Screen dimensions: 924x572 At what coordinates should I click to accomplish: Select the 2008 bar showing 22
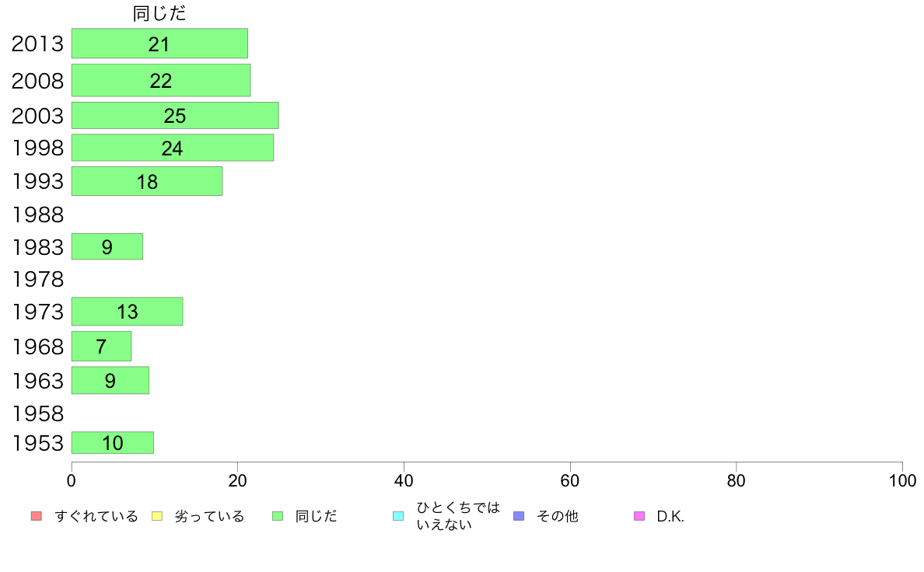tap(161, 80)
